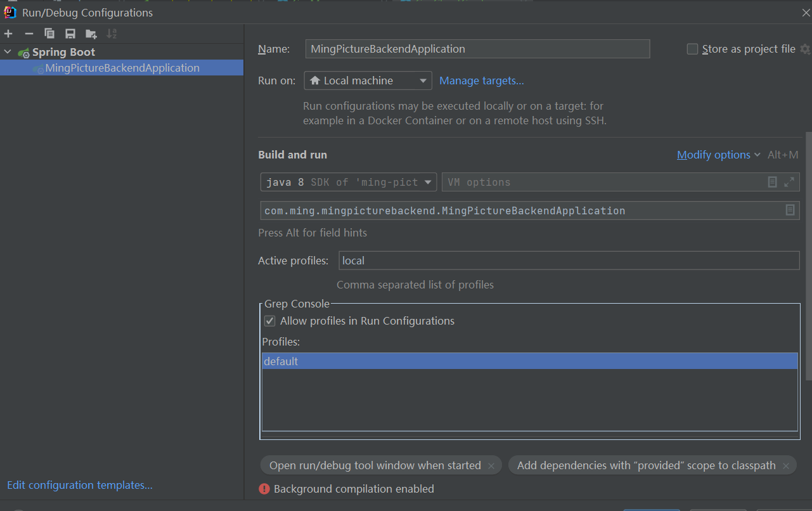Viewport: 812px width, 511px height.
Task: Click the Spring Boot category label
Action: pyautogui.click(x=63, y=52)
